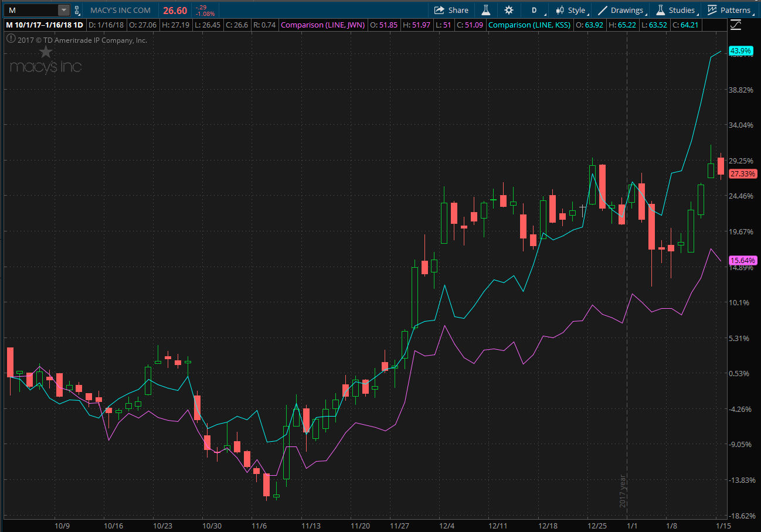Click the flask Edit Studies icon
The height and width of the screenshot is (532, 761).
click(485, 10)
